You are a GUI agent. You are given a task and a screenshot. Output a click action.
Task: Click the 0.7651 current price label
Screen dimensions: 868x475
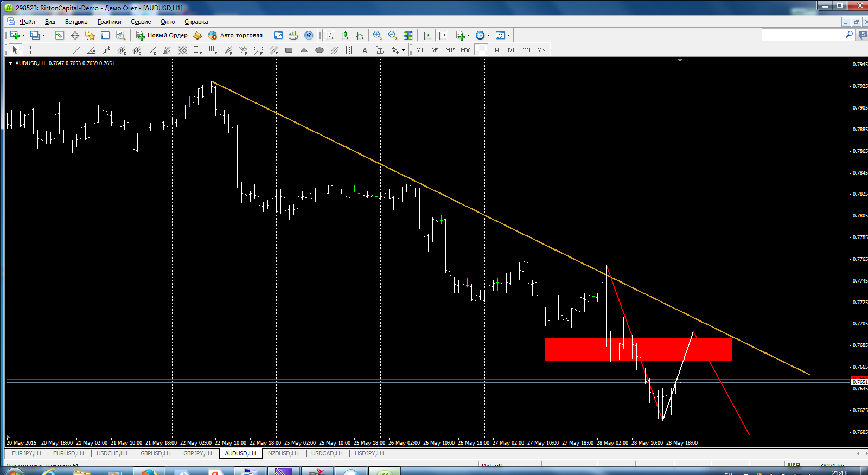859,382
